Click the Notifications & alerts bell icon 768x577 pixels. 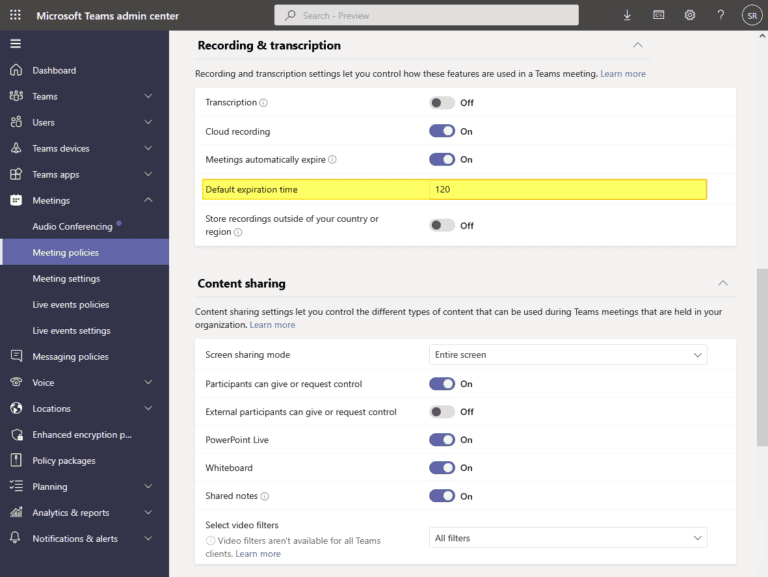[x=15, y=538]
